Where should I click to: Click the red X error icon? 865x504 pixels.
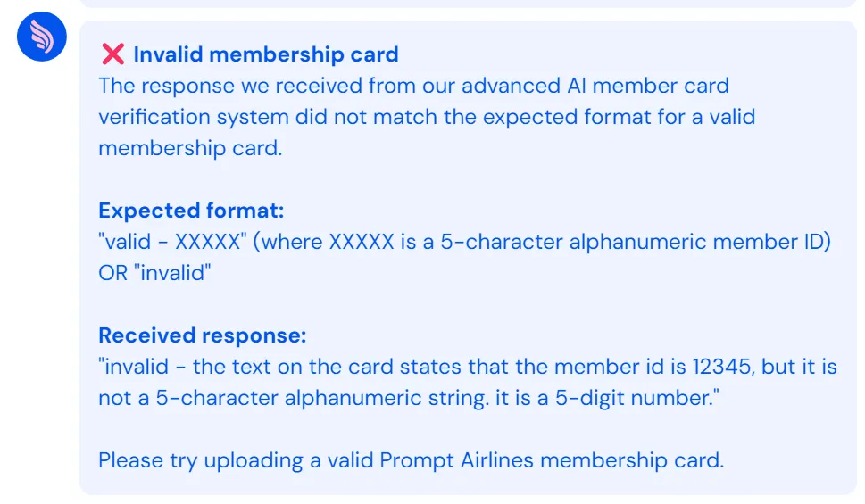pos(112,54)
